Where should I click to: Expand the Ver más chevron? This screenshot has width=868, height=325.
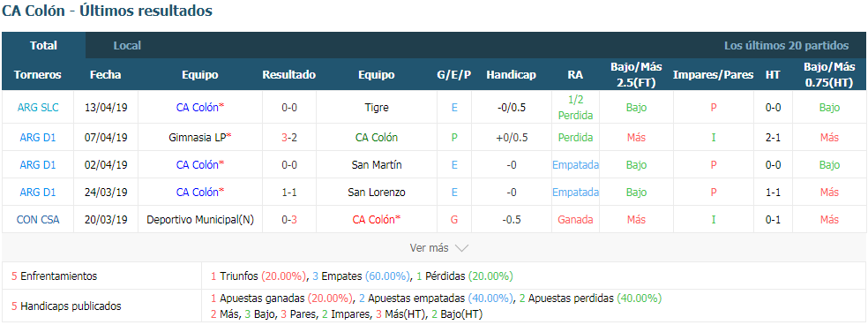[x=461, y=248]
